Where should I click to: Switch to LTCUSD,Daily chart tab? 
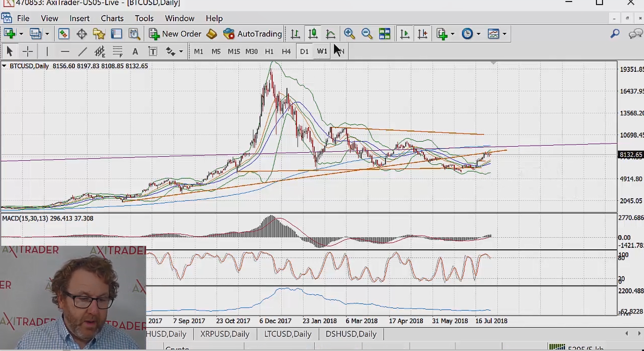[x=288, y=334]
